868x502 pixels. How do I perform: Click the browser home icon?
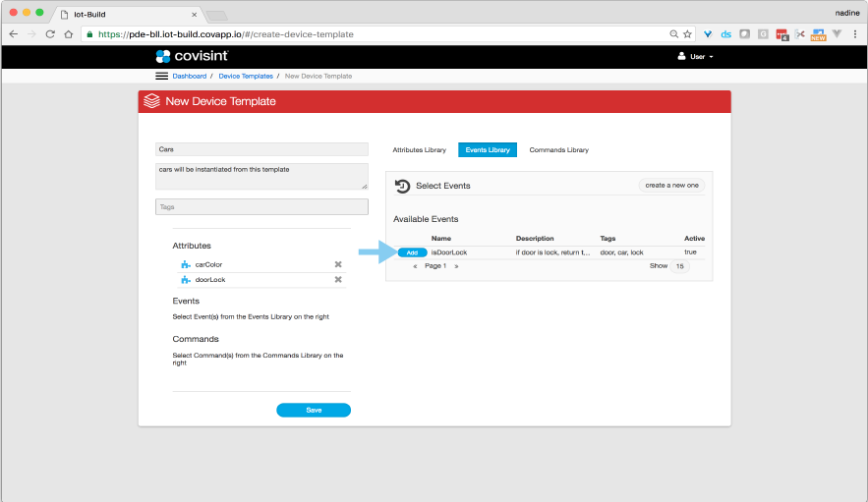pyautogui.click(x=68, y=34)
